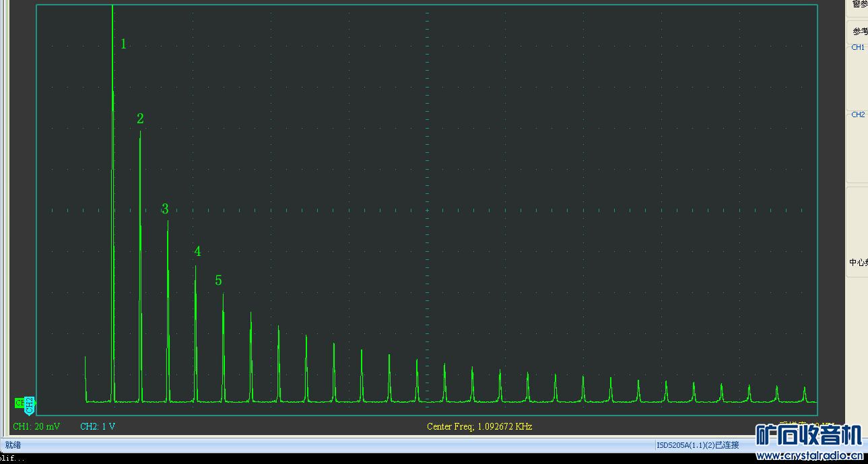Click the Center Freq 1.092672 KHz readout

tap(479, 426)
